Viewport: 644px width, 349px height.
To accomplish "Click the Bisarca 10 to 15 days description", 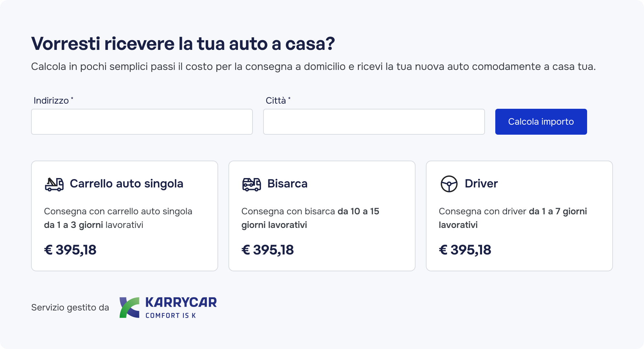I will pyautogui.click(x=310, y=218).
